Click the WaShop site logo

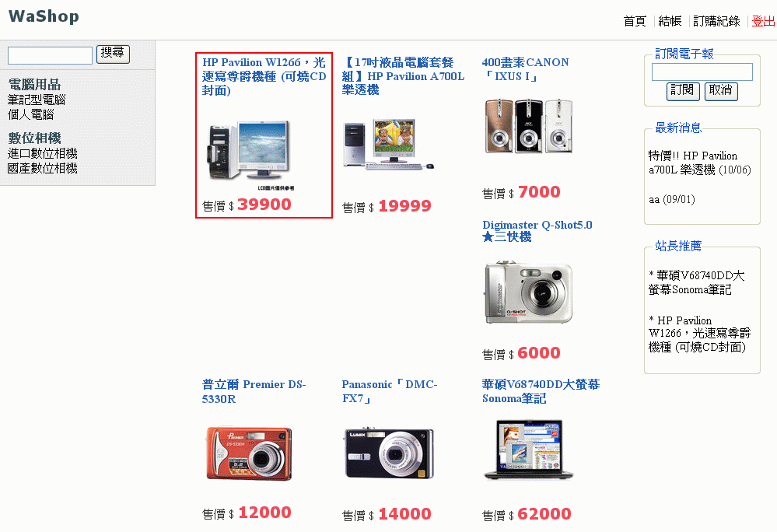(44, 16)
